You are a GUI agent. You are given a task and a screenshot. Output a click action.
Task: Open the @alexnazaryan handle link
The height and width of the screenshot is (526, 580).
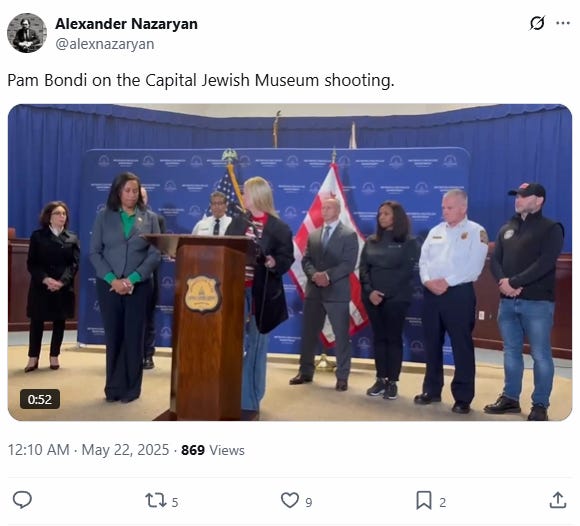(105, 44)
